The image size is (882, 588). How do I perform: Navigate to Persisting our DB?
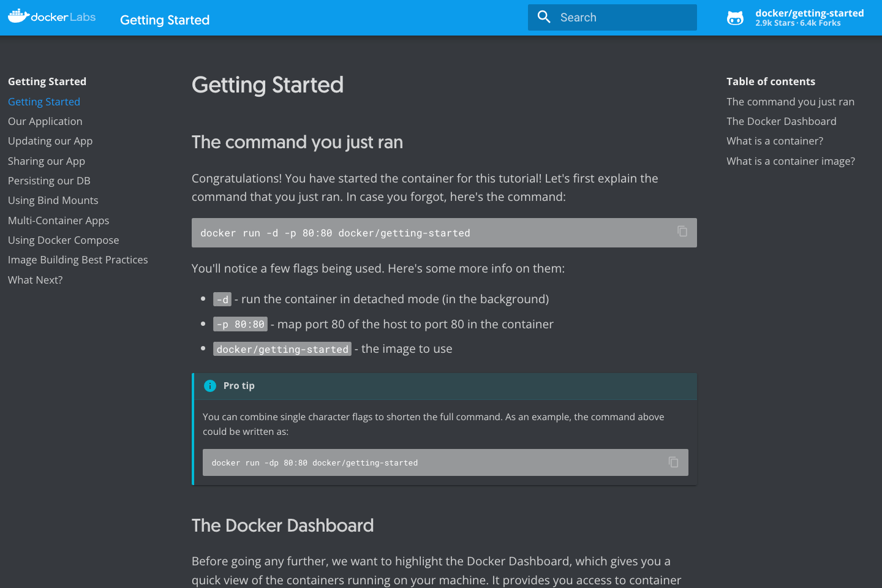tap(49, 181)
